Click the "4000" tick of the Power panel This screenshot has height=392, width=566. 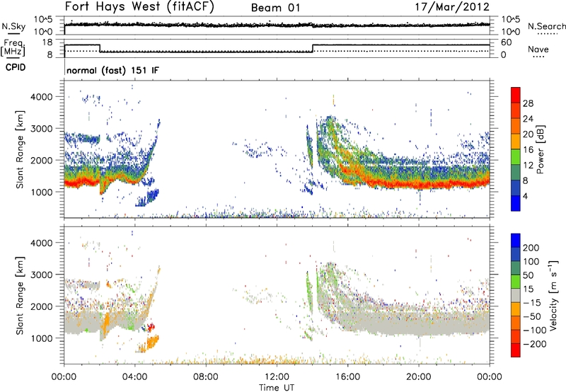[41, 97]
